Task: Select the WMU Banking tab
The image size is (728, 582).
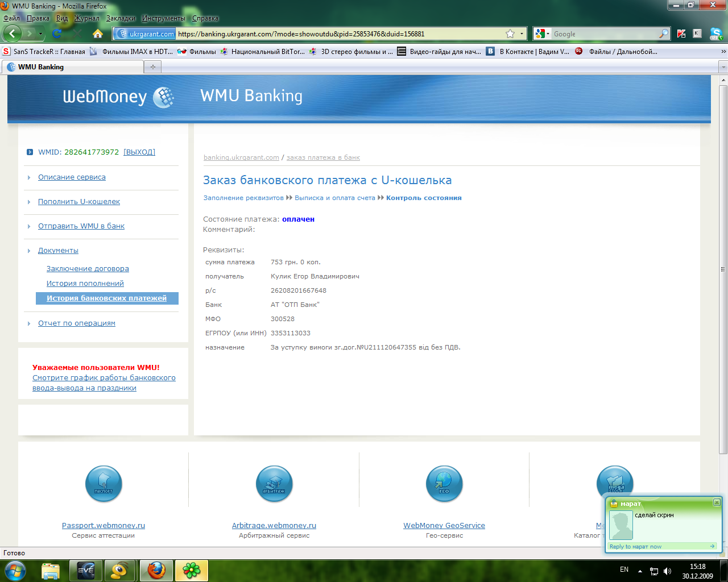Action: (73, 66)
